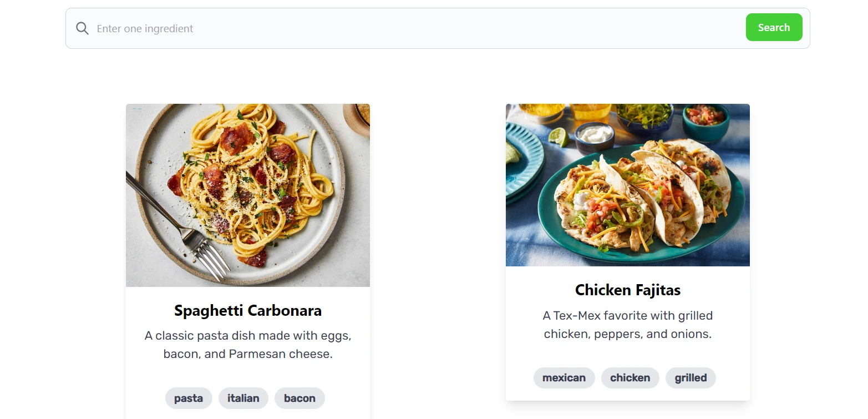Image resolution: width=868 pixels, height=419 pixels.
Task: Select the 'pasta' tag
Action: 189,398
